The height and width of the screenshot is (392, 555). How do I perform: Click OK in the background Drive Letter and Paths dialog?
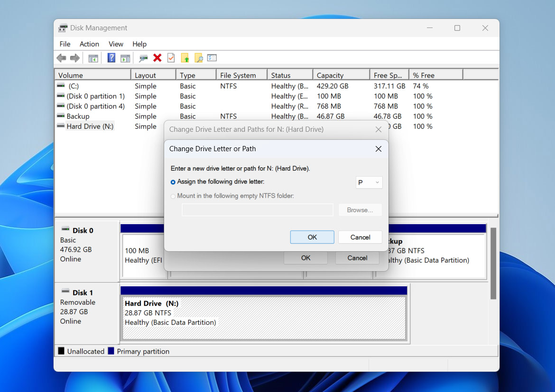point(305,258)
